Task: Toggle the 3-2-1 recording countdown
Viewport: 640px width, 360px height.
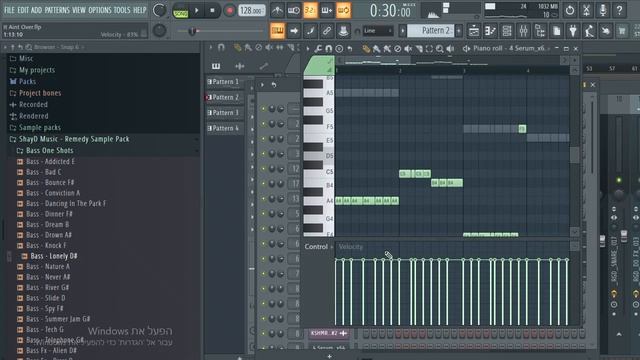Action: [310, 10]
